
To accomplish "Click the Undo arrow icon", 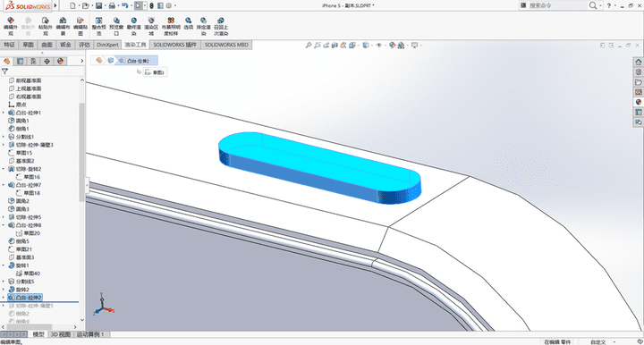I will click(x=124, y=5).
